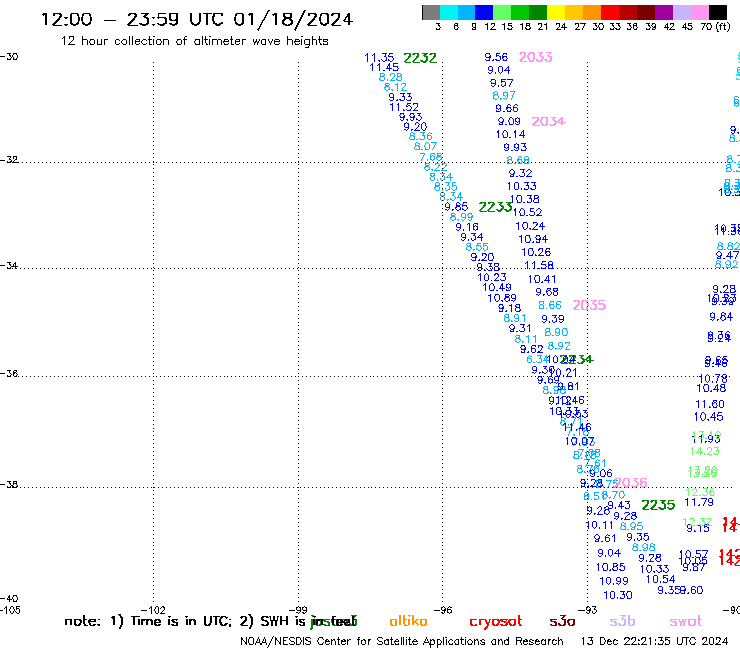Click the black swatch ending the legend
This screenshot has height=650, width=740.
pyautogui.click(x=718, y=12)
